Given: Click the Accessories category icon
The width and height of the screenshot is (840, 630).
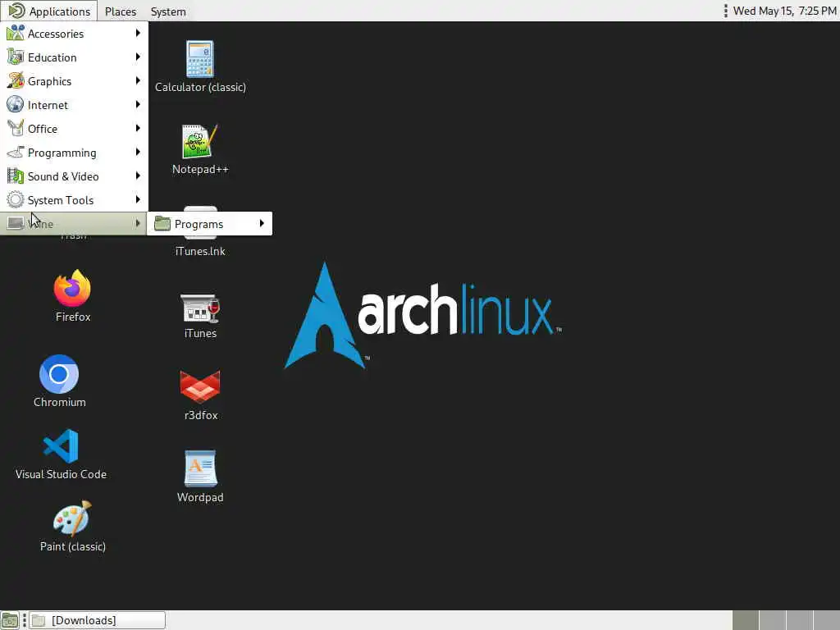Looking at the screenshot, I should (x=15, y=33).
